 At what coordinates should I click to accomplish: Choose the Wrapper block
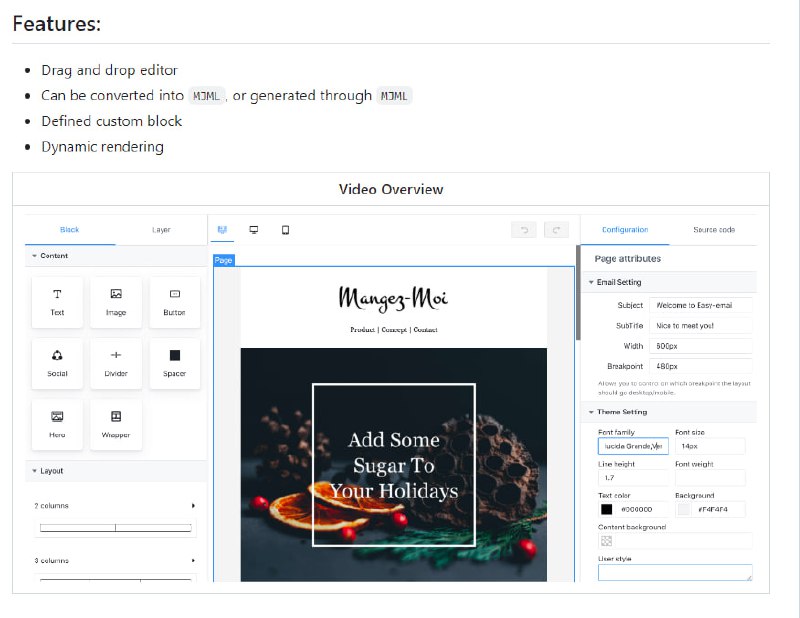point(116,423)
